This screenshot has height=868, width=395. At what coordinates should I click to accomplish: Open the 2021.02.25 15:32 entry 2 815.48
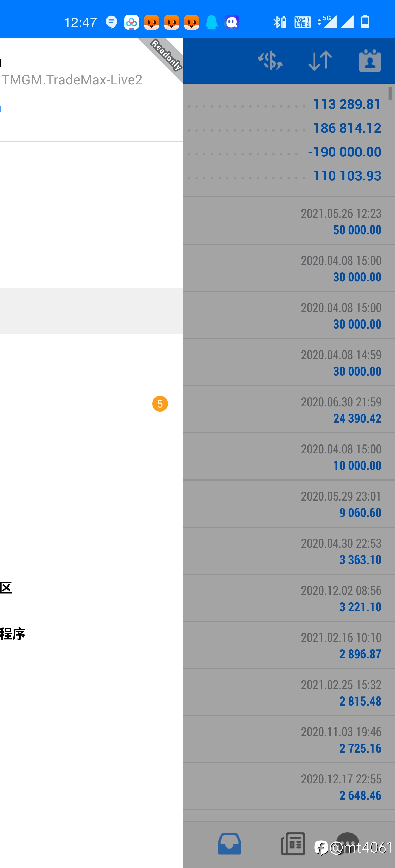[x=289, y=692]
